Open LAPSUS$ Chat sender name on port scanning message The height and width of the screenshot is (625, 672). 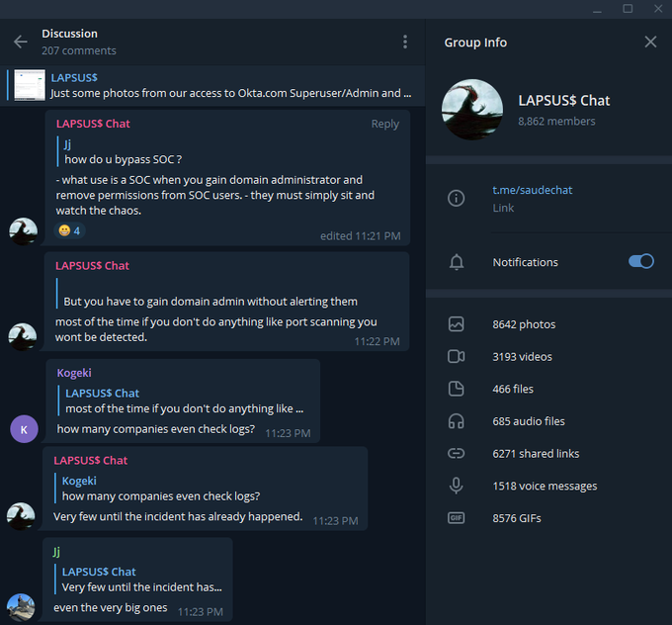(92, 266)
